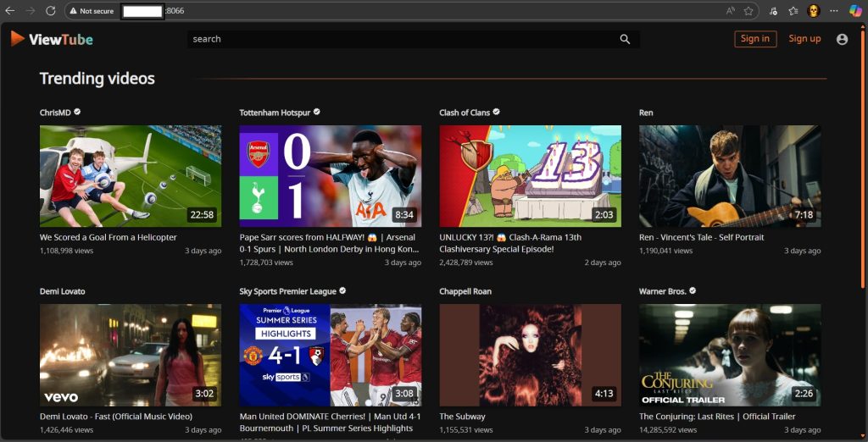Screen dimensions: 868x442
Task: Open the Read aloud icon in address bar
Action: click(x=731, y=11)
